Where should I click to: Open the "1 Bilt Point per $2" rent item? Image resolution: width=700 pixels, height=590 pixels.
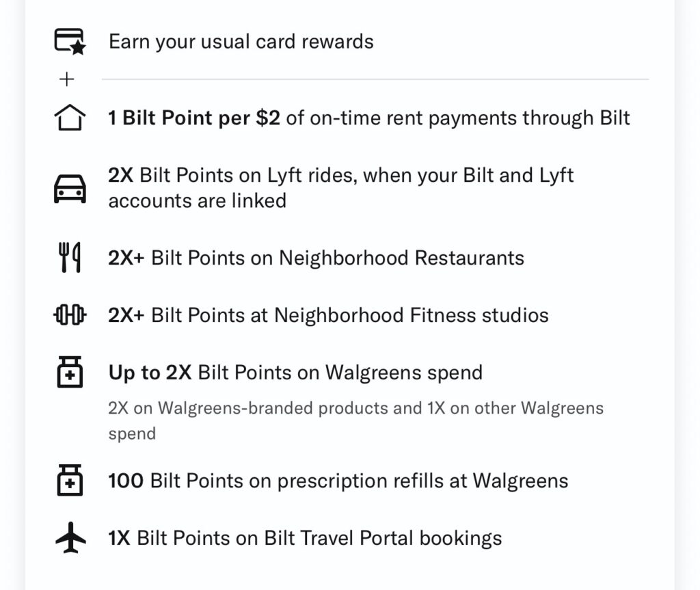coord(369,118)
